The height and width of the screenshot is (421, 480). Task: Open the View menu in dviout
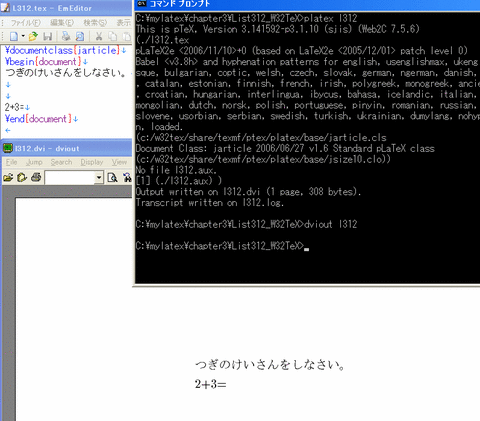tap(119, 162)
